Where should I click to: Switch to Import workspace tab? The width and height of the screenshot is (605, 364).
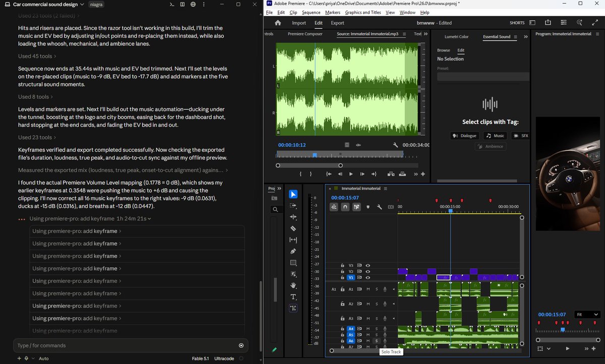299,23
